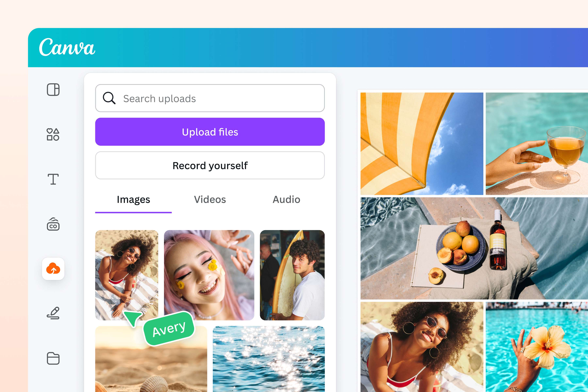Viewport: 588px width, 392px height.
Task: Select hand with drink image on canvas
Action: (x=537, y=144)
